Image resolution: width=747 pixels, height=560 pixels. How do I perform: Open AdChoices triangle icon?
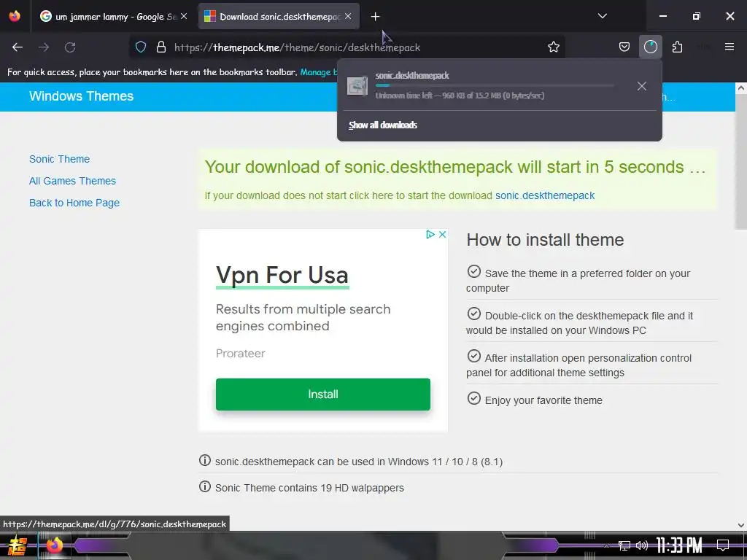point(430,234)
